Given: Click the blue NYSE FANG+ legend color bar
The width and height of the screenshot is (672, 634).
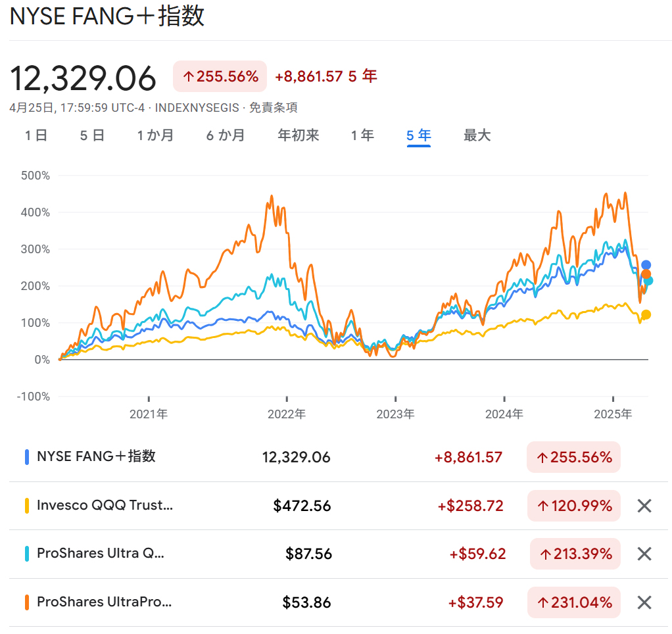Looking at the screenshot, I should tap(27, 457).
